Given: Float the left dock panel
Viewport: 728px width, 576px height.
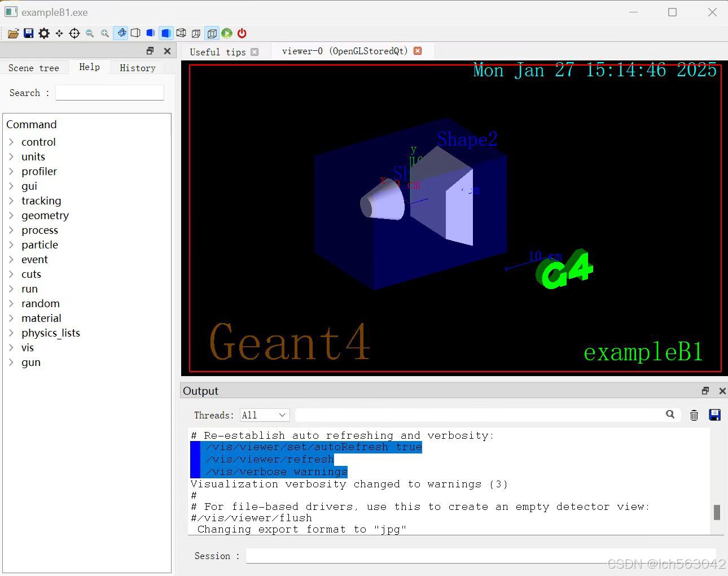Looking at the screenshot, I should coord(150,51).
